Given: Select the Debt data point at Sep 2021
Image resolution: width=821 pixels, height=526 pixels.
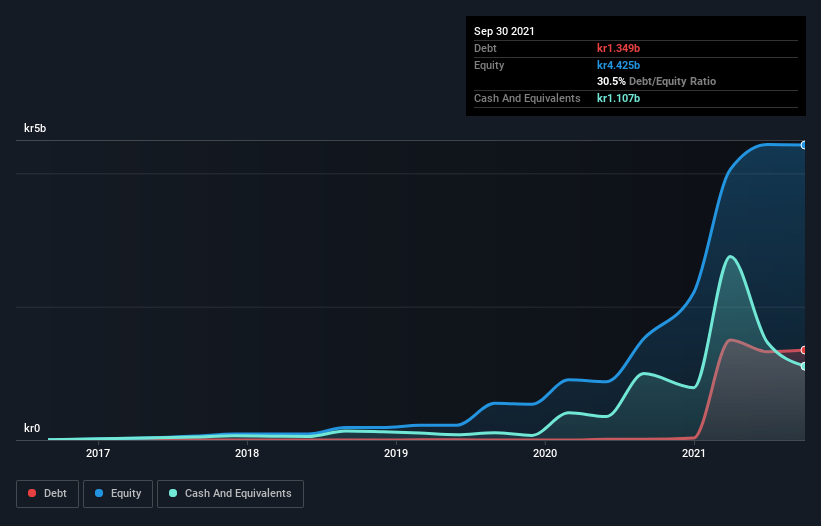Looking at the screenshot, I should 804,350.
